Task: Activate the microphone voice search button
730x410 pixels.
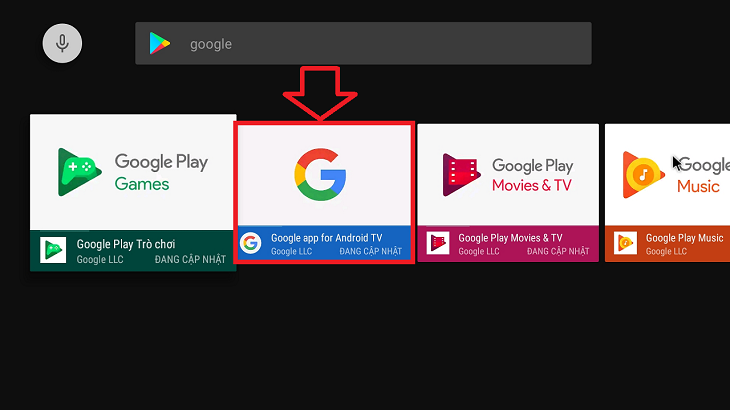Action: (62, 43)
